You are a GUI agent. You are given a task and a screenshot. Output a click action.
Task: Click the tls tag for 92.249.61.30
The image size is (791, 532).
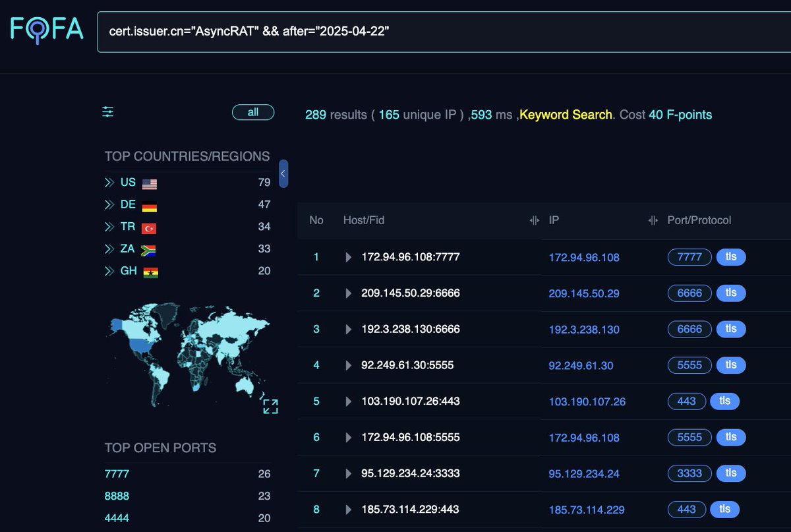pos(731,365)
